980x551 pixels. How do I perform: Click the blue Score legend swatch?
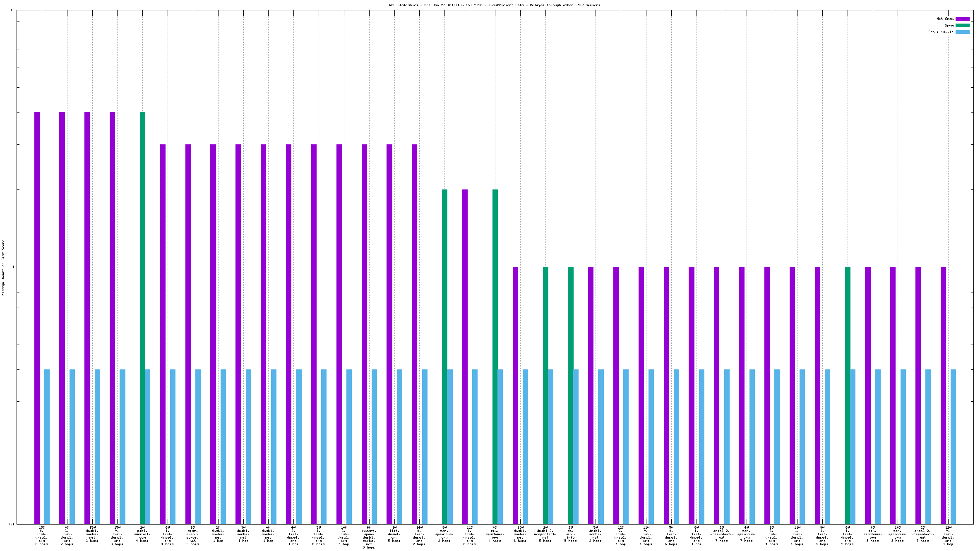click(962, 32)
